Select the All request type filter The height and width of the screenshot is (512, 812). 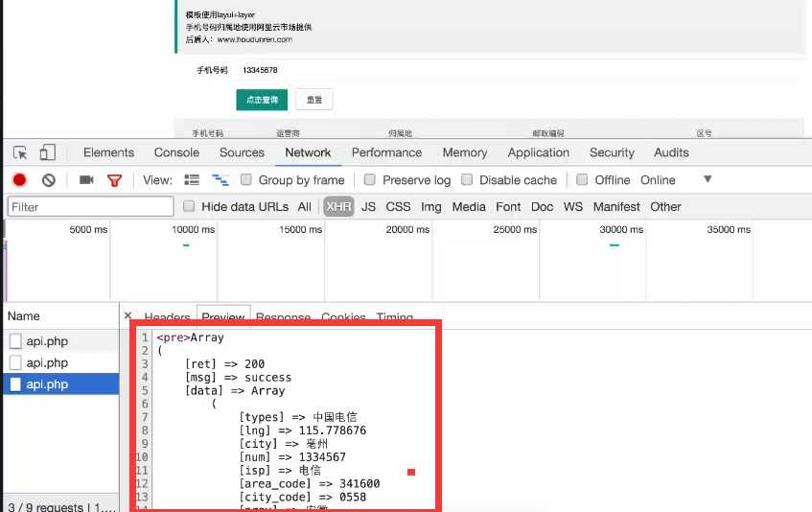(x=305, y=206)
